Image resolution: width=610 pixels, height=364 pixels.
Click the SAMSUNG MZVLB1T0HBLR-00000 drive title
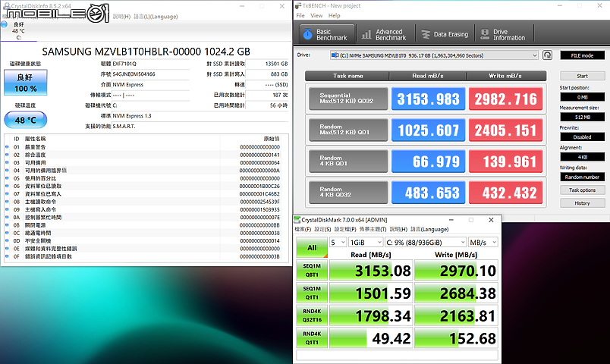click(x=146, y=52)
